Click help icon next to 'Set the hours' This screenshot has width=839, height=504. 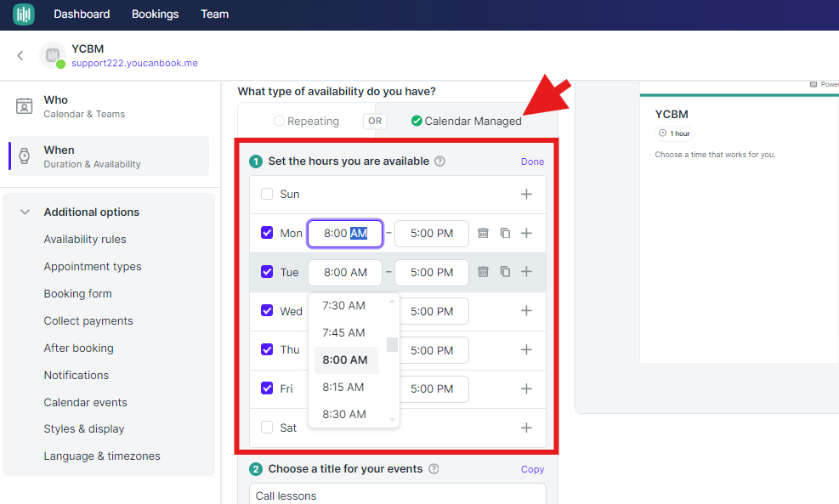tap(439, 161)
